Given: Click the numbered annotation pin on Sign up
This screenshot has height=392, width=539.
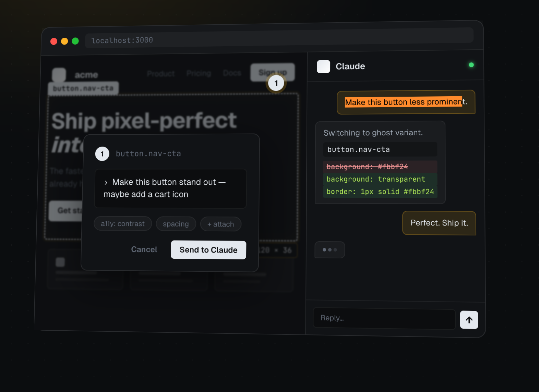Looking at the screenshot, I should point(276,83).
